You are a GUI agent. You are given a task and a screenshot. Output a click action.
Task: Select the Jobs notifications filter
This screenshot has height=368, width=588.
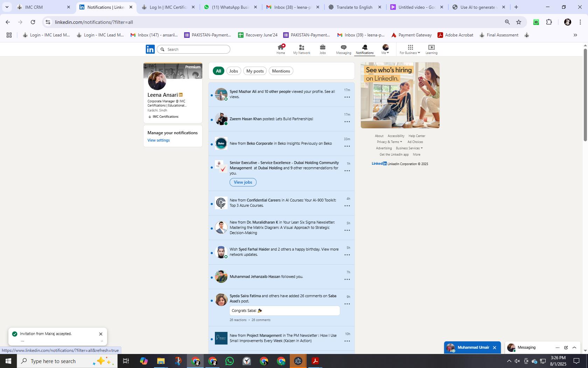click(233, 71)
